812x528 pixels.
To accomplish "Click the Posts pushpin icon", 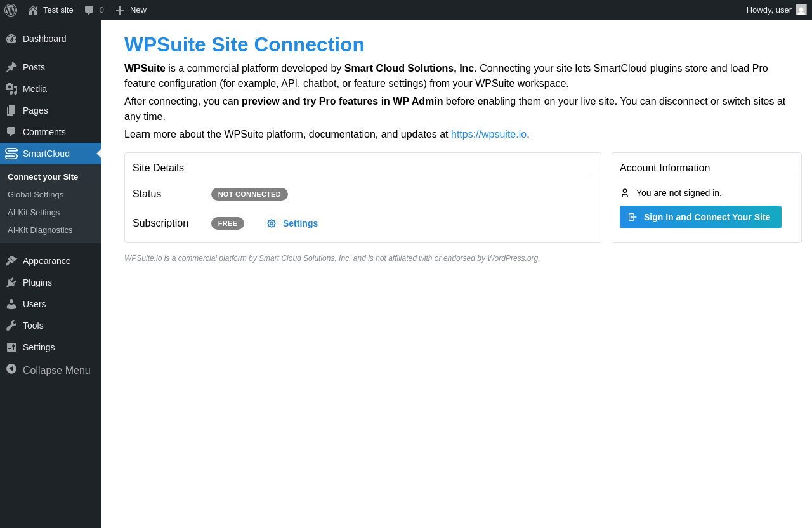I will (11, 67).
